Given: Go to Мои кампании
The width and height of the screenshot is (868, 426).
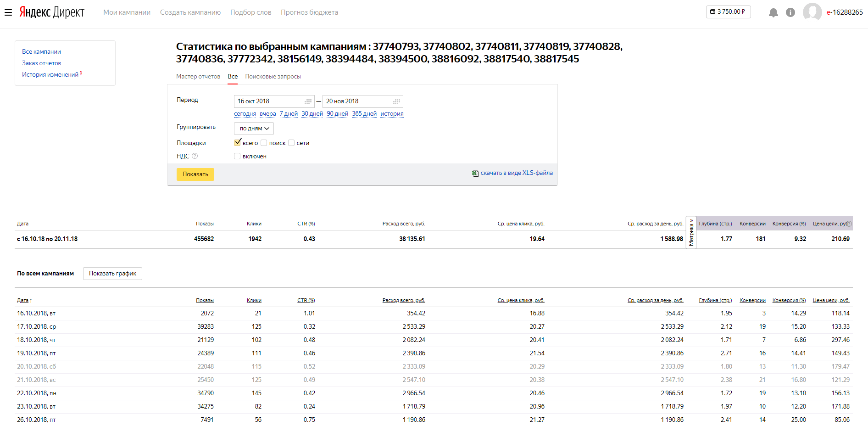Looking at the screenshot, I should click(x=127, y=12).
